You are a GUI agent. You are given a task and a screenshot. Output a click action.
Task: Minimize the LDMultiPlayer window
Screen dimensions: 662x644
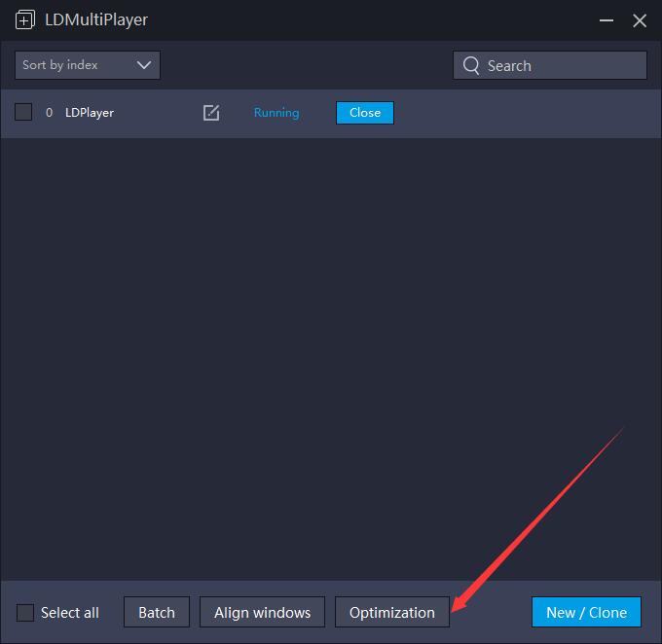coord(607,20)
